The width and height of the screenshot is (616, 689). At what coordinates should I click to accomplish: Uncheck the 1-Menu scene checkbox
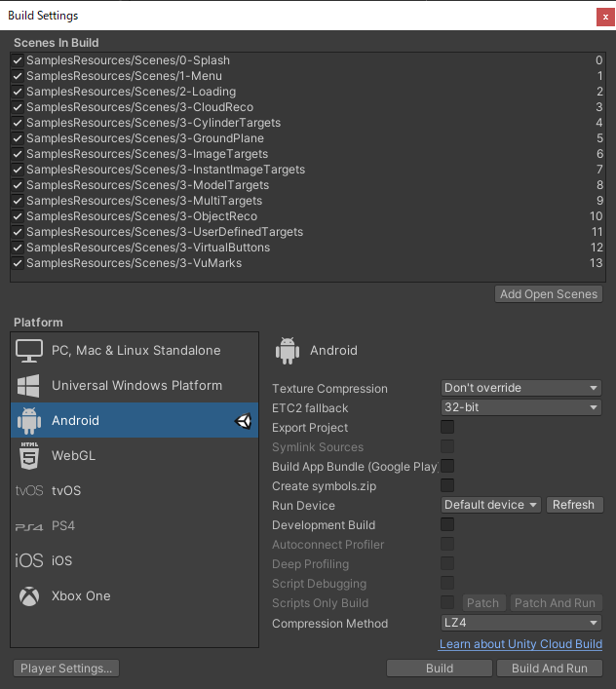(18, 76)
